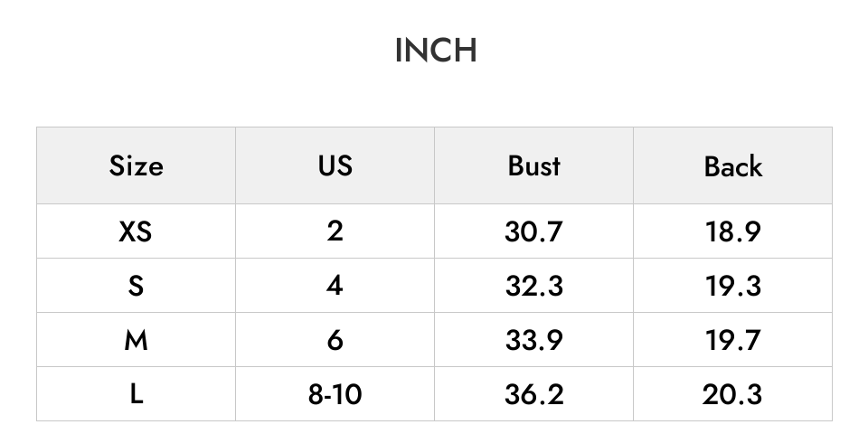The width and height of the screenshot is (868, 434).
Task: Click the US size 4 cell
Action: (x=335, y=286)
